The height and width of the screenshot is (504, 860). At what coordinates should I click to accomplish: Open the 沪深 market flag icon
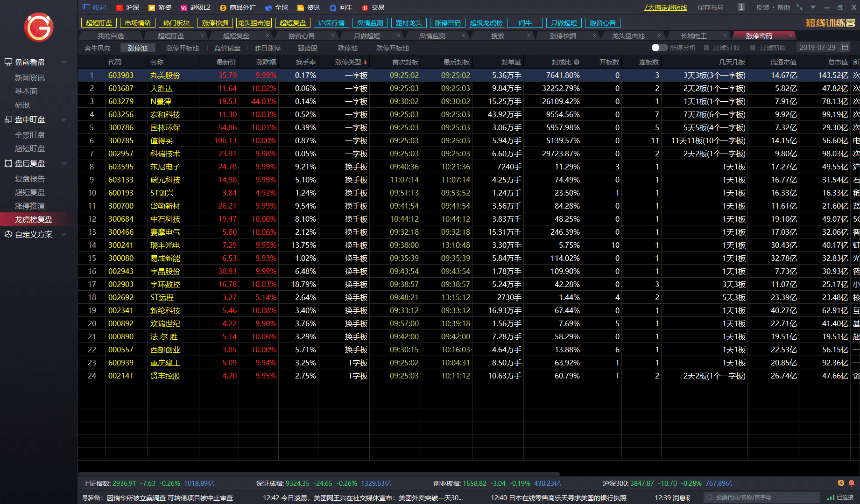(x=120, y=7)
